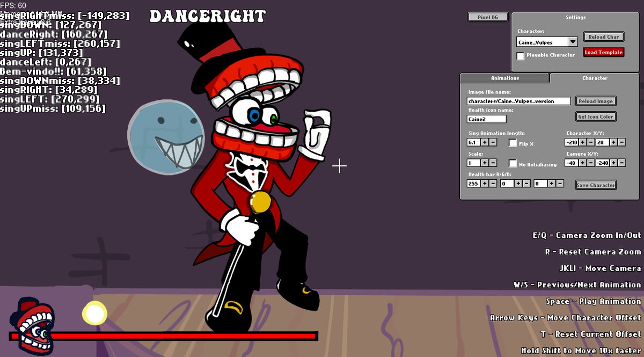644x357 pixels.
Task: Increase health bar Blue value
Action: pos(552,183)
